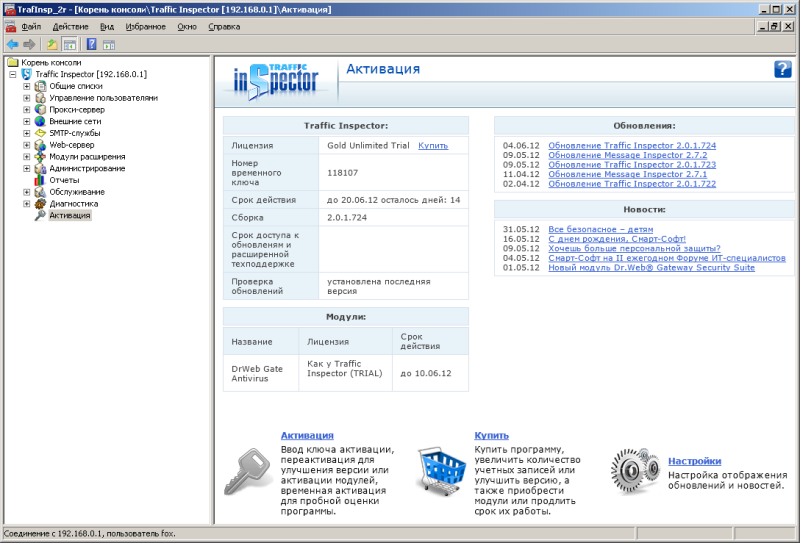Toggle the console tree pane icon

coord(69,44)
